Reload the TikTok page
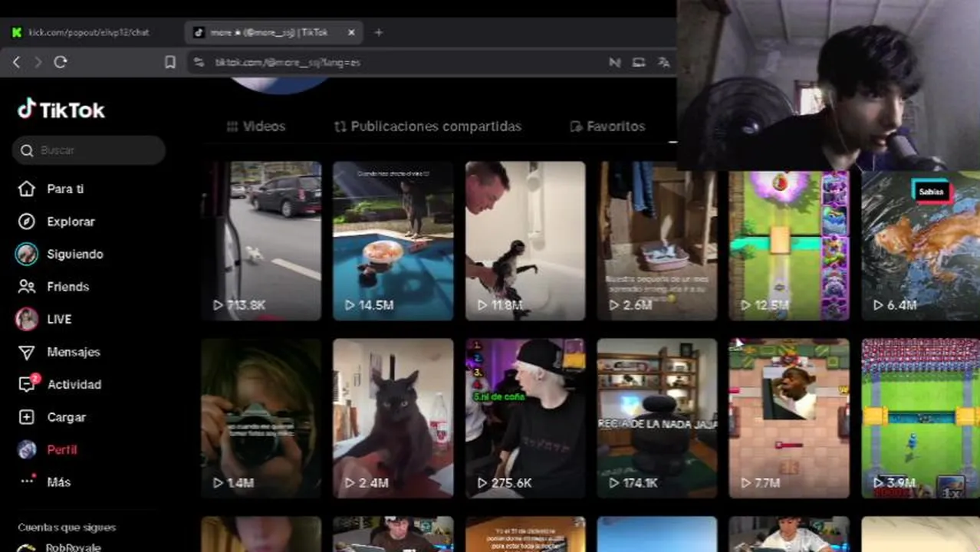 [61, 62]
